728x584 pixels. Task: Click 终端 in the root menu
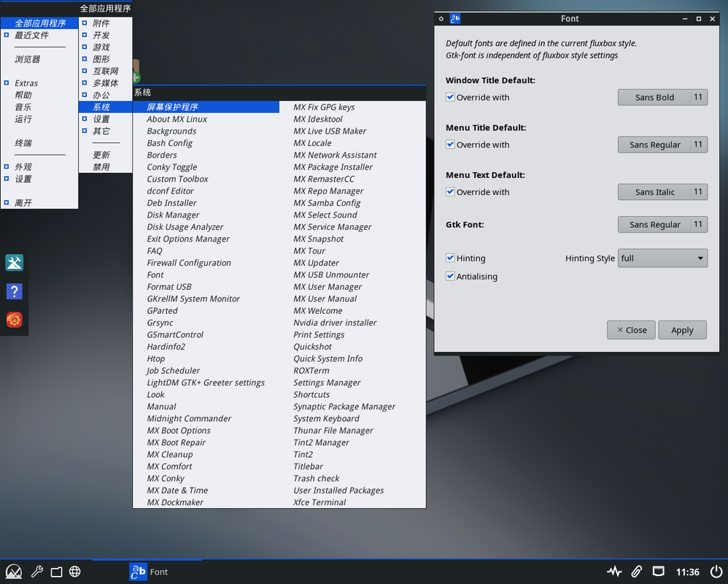(39, 143)
